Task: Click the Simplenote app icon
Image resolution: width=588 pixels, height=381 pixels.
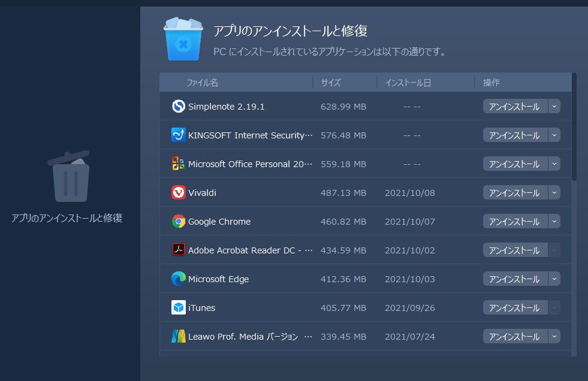Action: coord(179,107)
